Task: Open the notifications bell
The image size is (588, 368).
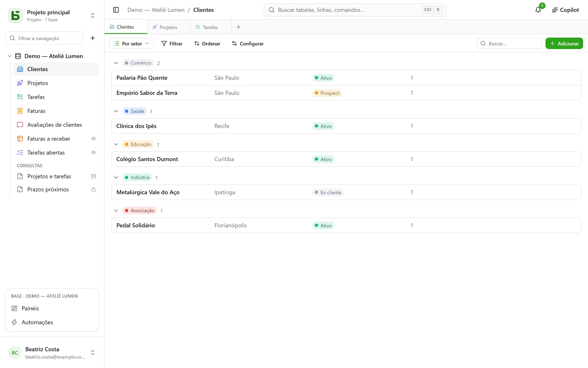Action: pos(538,10)
